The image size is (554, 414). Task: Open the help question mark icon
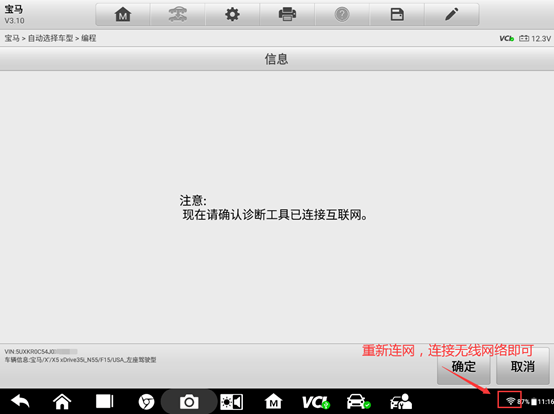[342, 14]
